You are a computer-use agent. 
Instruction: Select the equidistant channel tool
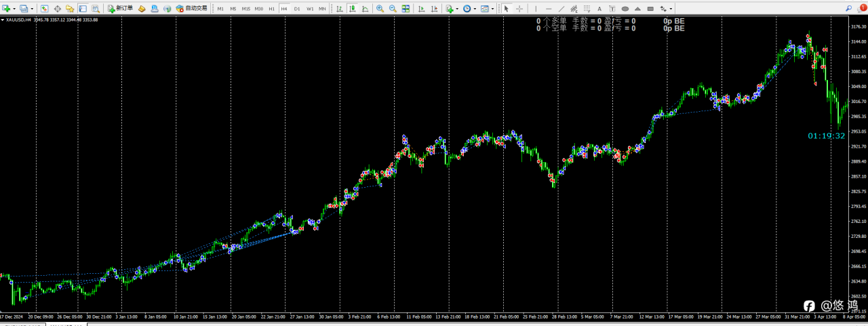pos(574,9)
